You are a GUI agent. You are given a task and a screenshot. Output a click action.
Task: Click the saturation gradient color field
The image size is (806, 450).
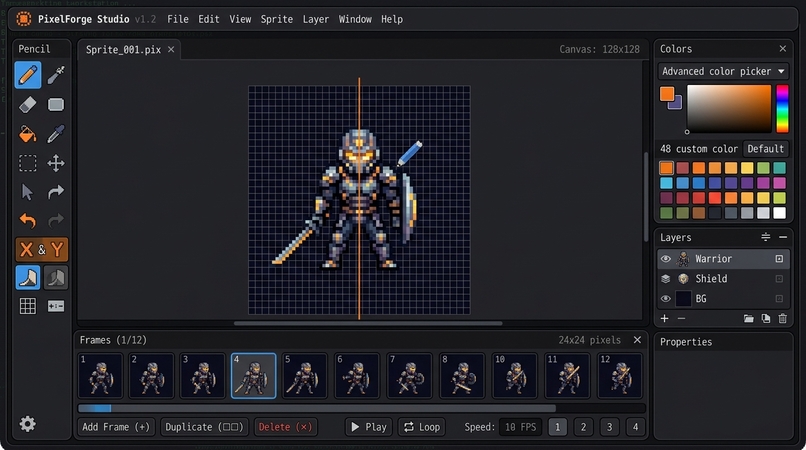click(x=729, y=109)
